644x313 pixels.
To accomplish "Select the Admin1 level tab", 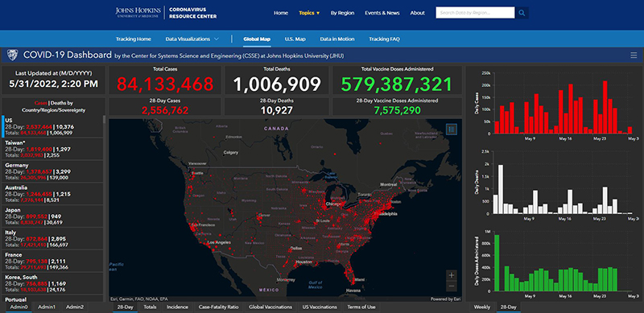I will pyautogui.click(x=47, y=307).
